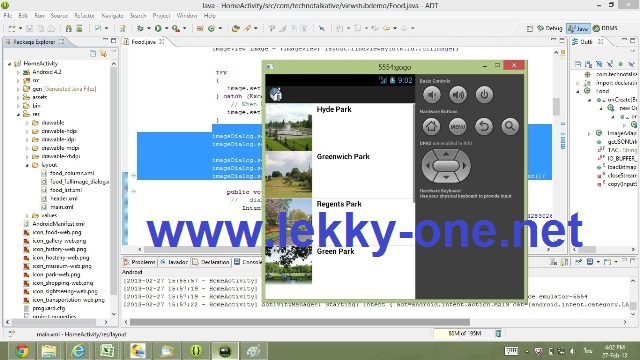Screen dimensions: 640x360
Task: Click the Regents Park thumbnail image
Action: coord(289,222)
